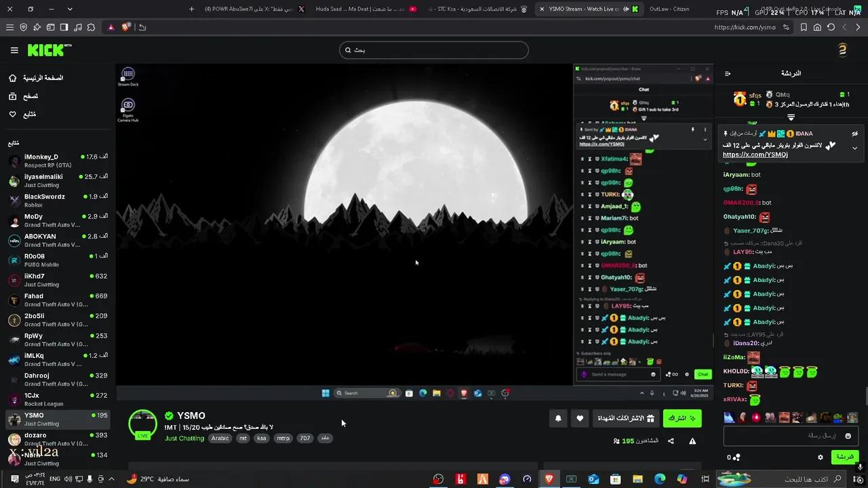Click the music note icon in browser toolbar

77,27
